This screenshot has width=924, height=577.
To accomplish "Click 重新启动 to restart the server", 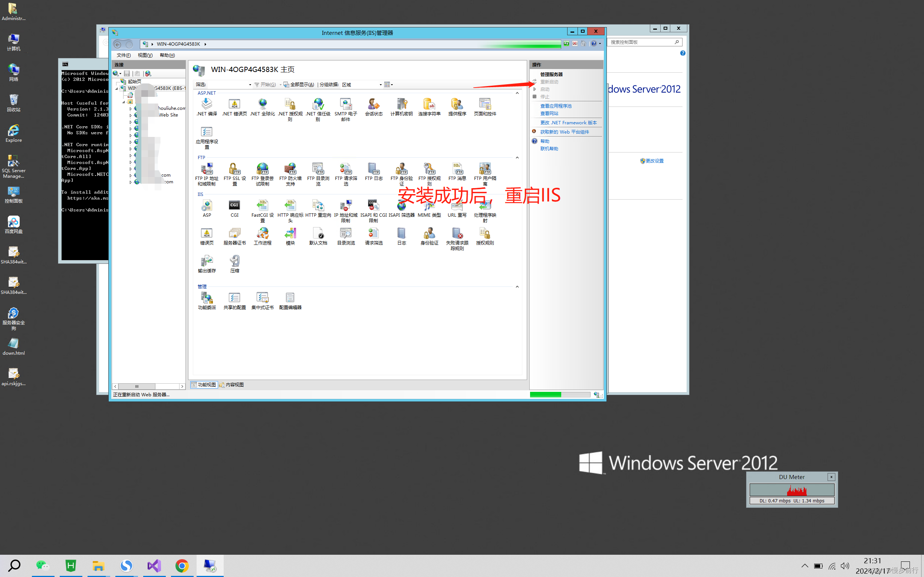I will 549,82.
